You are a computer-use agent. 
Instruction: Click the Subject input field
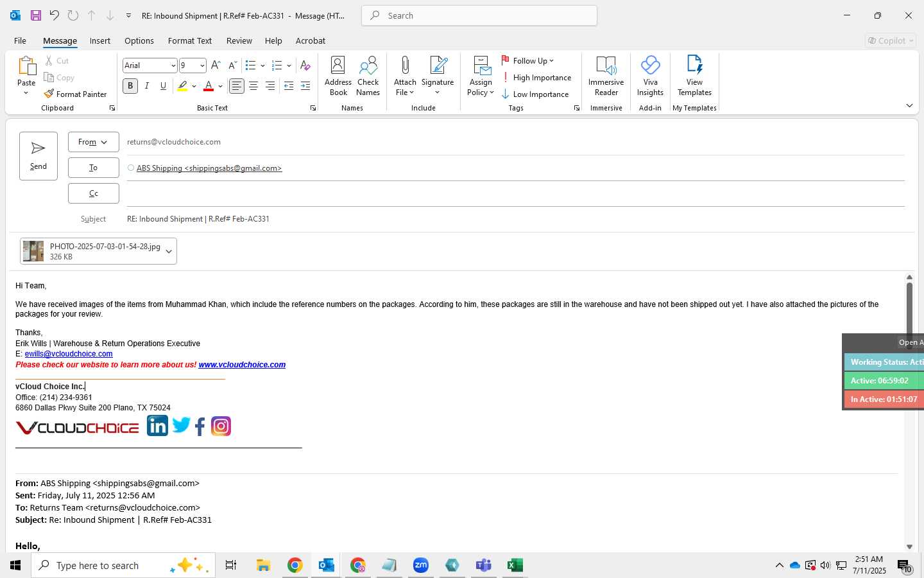(516, 219)
